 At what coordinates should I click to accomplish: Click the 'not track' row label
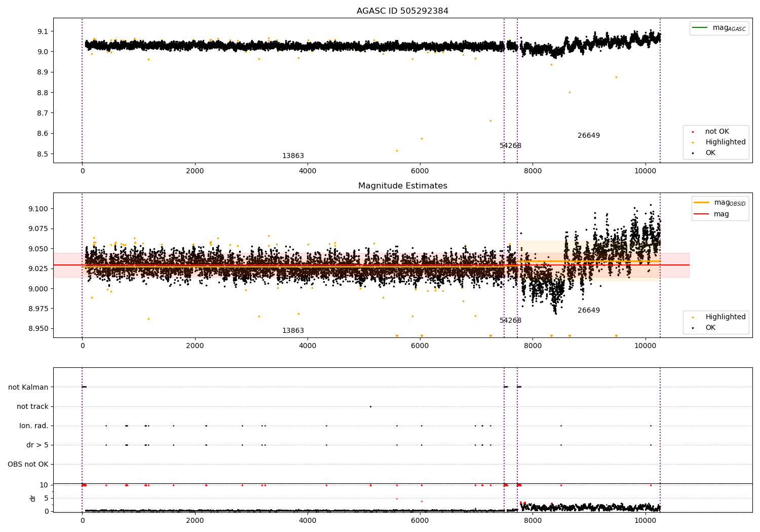click(x=32, y=406)
